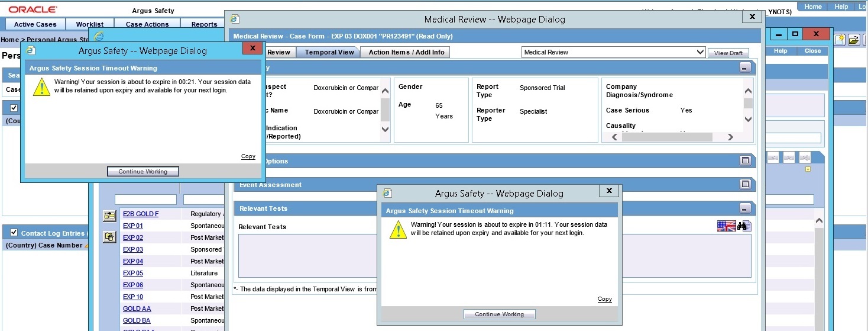Collapse the top summary section in Medical Review
Image resolution: width=868 pixels, height=331 pixels.
point(745,68)
